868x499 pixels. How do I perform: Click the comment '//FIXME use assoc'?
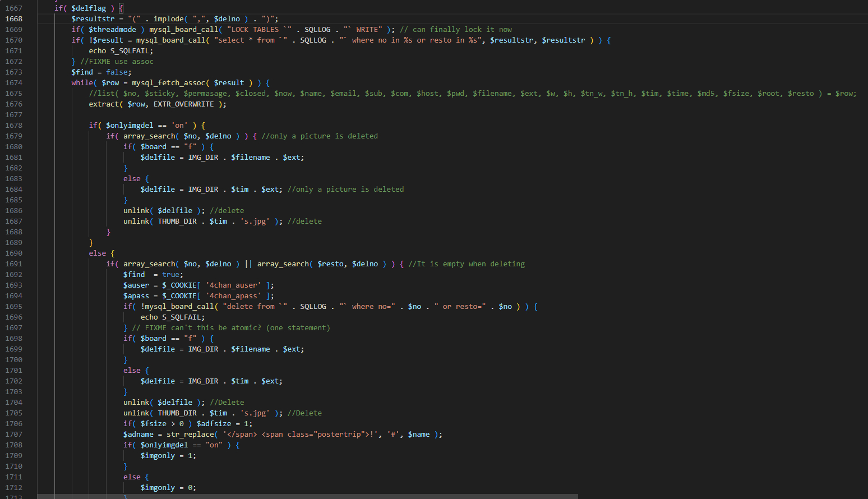pyautogui.click(x=117, y=62)
